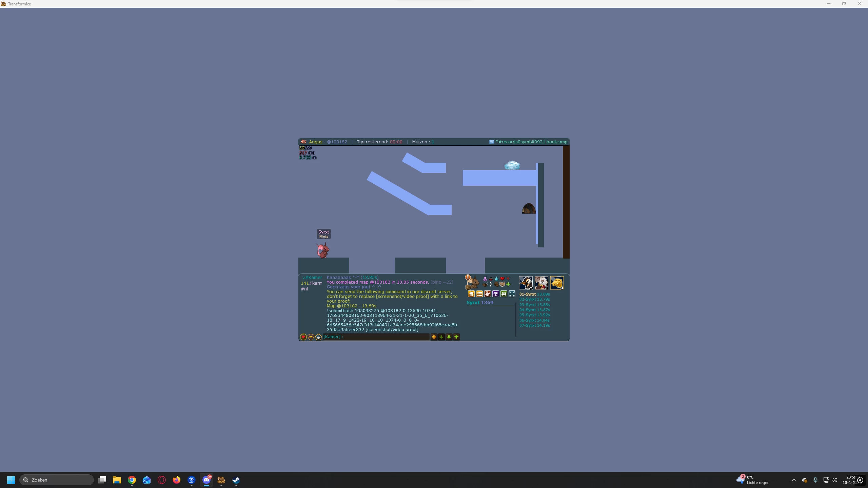
Task: Select the purple dance dress emote
Action: (485, 279)
